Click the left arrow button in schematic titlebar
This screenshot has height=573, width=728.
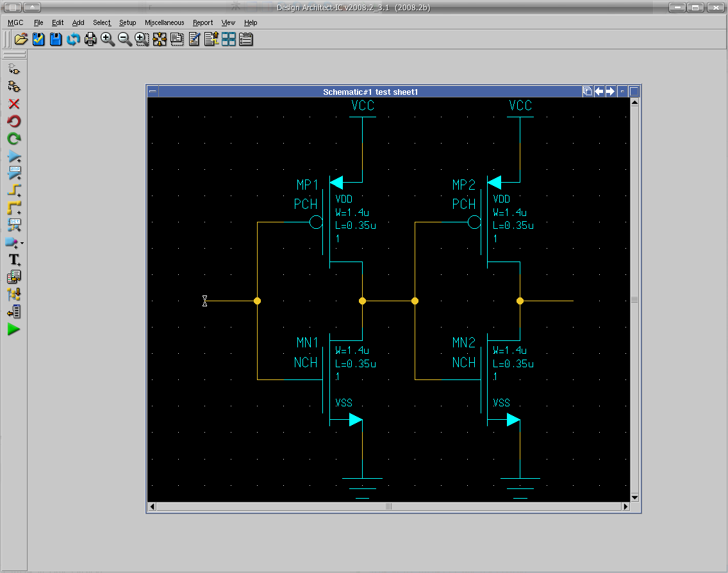point(599,92)
